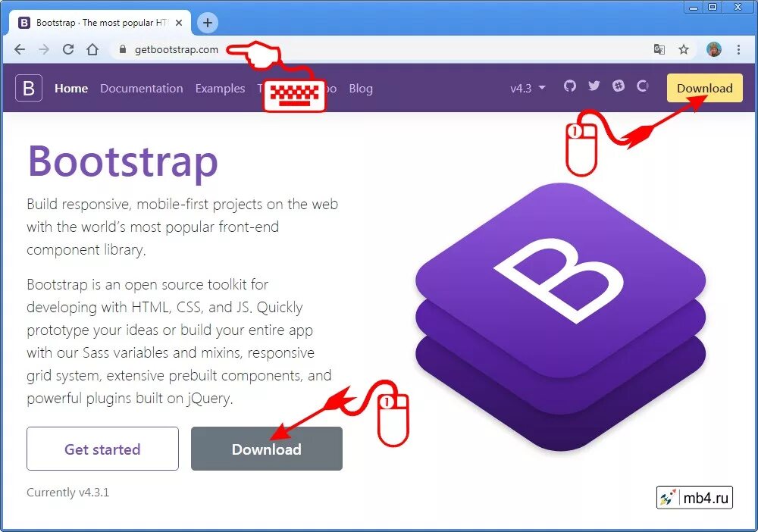Open the Slack icon link in navbar
Screen dimensions: 758x532
click(619, 86)
